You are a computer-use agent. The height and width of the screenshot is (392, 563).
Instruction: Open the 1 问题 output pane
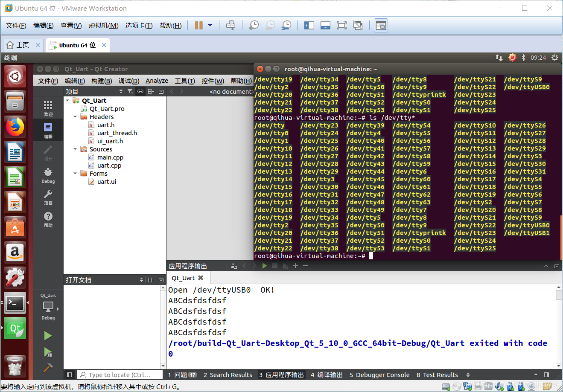pyautogui.click(x=182, y=375)
